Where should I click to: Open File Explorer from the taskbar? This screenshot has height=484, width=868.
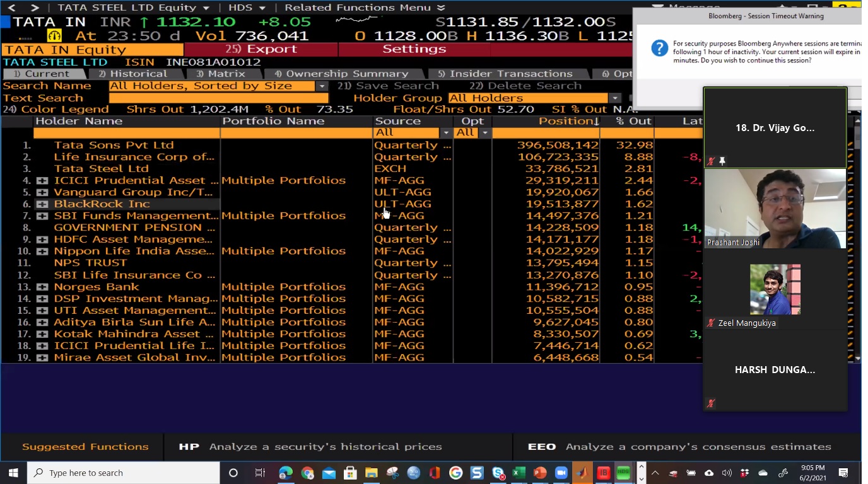371,473
